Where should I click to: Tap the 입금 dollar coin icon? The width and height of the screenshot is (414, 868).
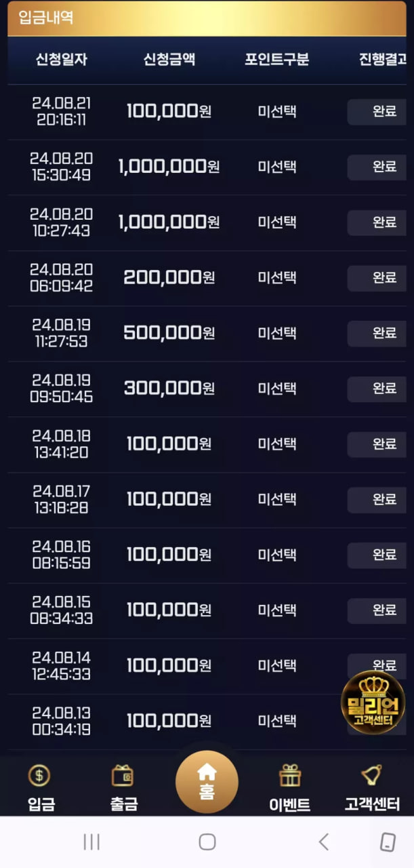coord(39,775)
